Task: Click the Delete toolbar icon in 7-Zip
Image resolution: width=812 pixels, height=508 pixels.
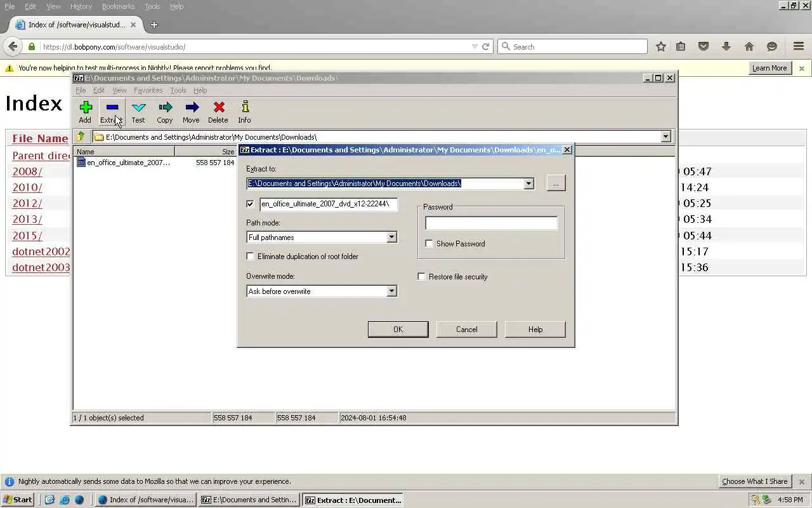Action: pyautogui.click(x=219, y=107)
